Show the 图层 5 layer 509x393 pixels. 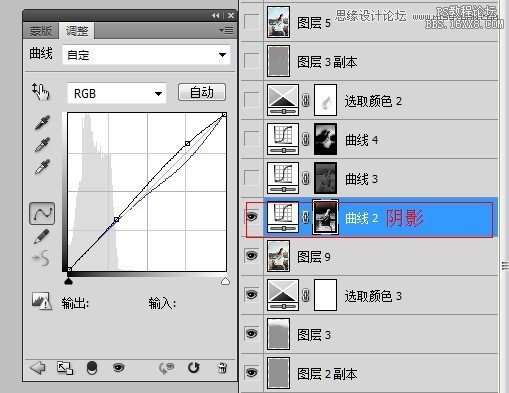(x=251, y=22)
